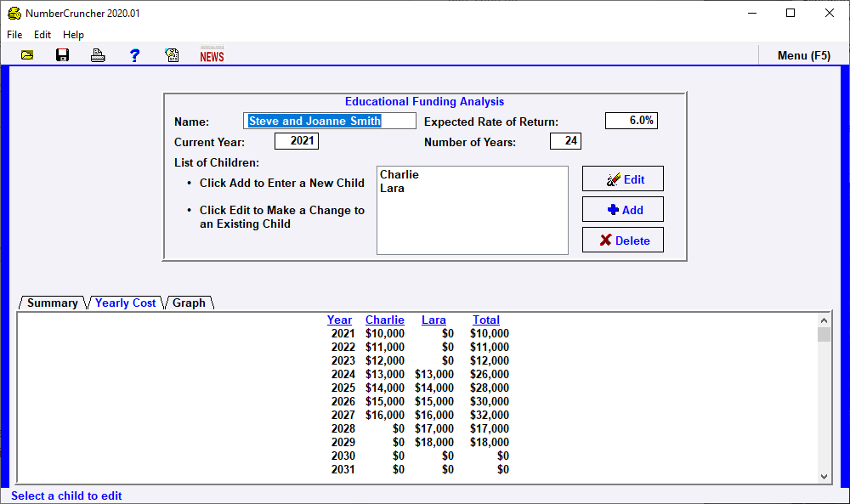This screenshot has height=504, width=850.
Task: Click the 2023 year cell in cost table
Action: [343, 361]
